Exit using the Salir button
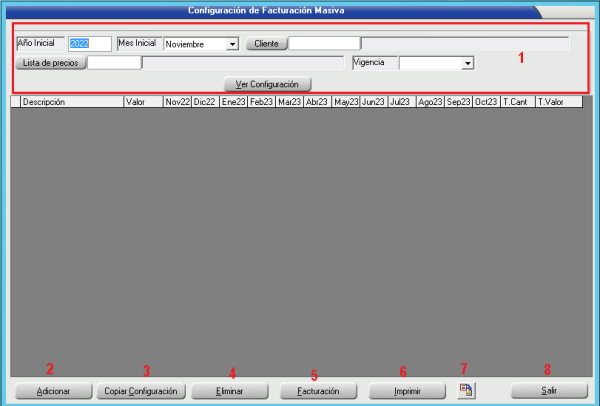 (x=548, y=390)
